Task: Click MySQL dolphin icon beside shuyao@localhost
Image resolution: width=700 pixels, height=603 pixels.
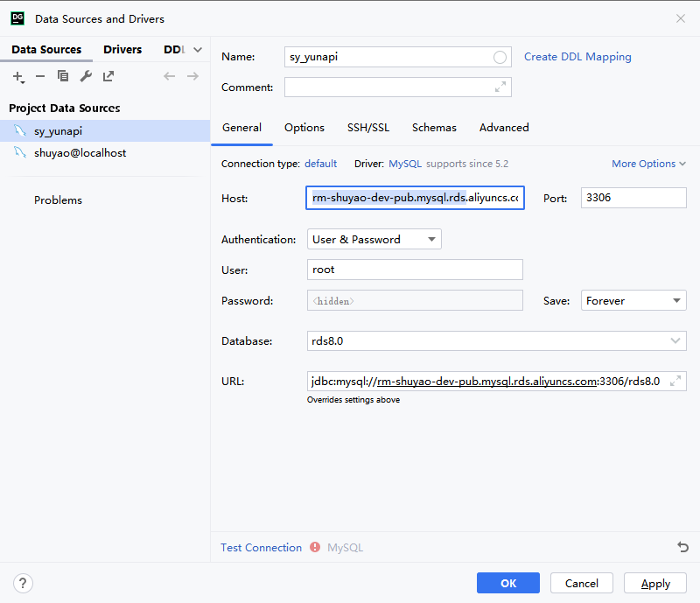Action: click(x=20, y=152)
